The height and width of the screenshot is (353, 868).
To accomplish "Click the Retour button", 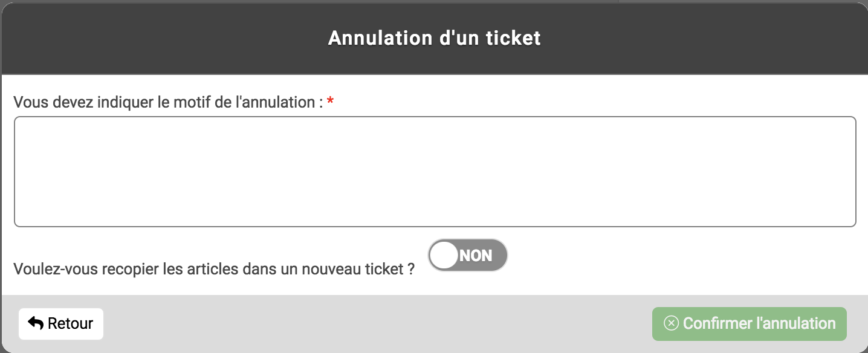I will click(x=61, y=324).
